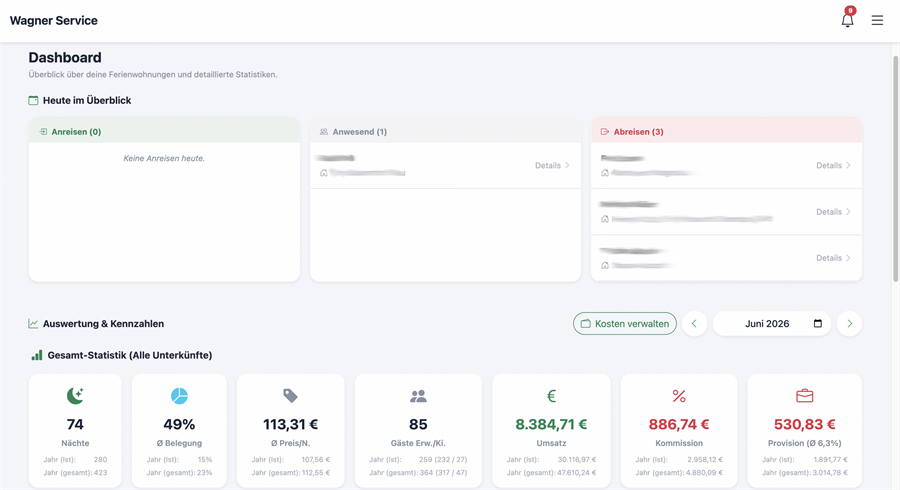Viewport: 900px width, 490px height.
Task: Click the house icon in the second Abreisen entry
Action: tap(604, 219)
